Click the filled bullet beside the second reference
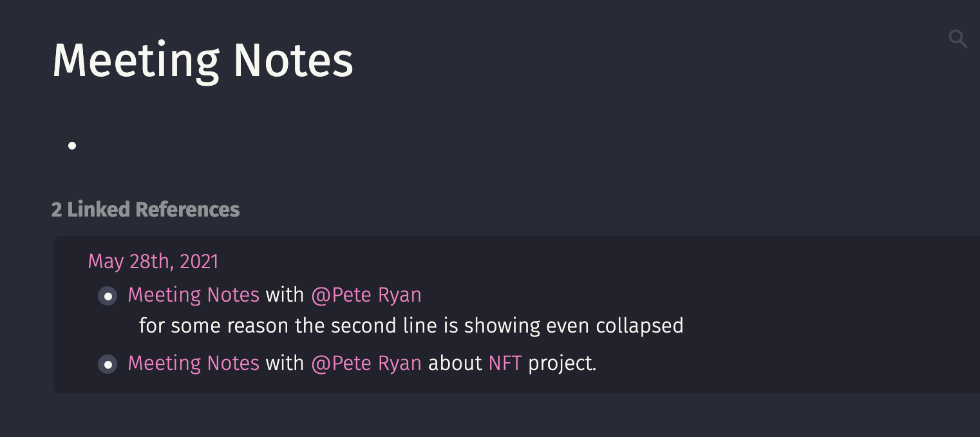Image resolution: width=980 pixels, height=437 pixels. [108, 364]
